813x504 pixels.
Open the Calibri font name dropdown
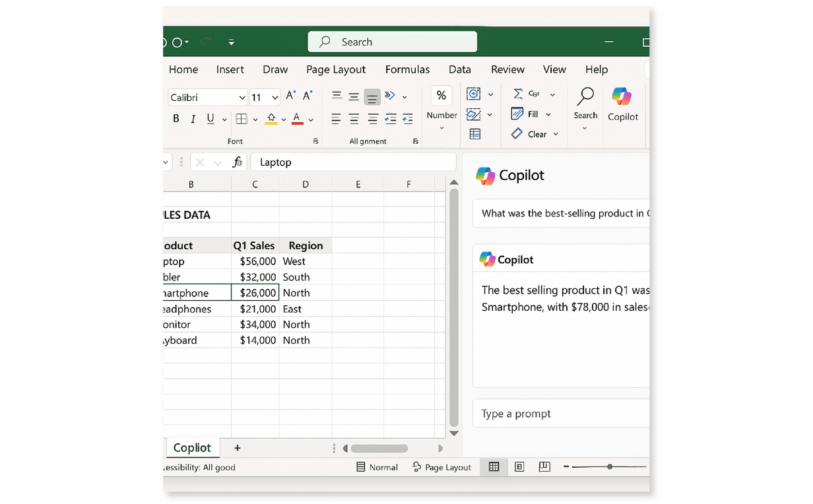[x=242, y=98]
